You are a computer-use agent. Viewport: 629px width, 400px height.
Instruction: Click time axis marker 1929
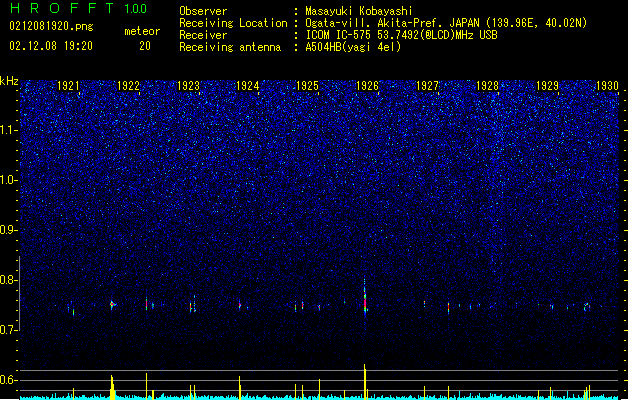(547, 86)
